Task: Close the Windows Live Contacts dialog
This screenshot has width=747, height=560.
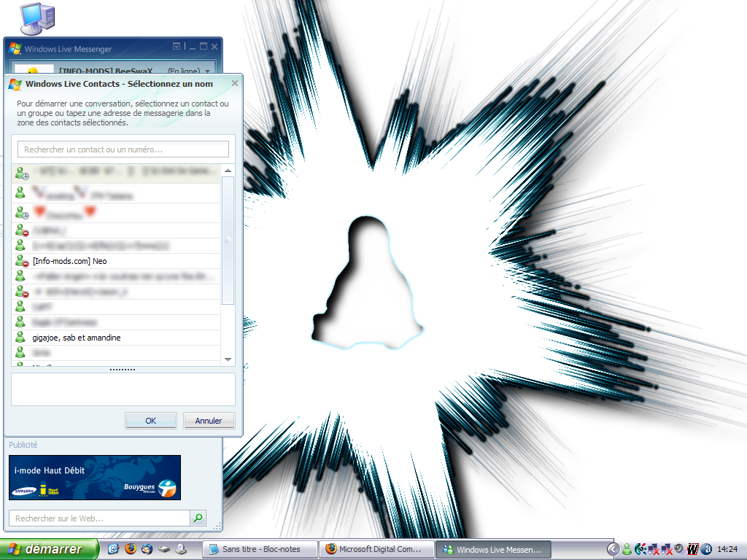Action: pos(235,83)
